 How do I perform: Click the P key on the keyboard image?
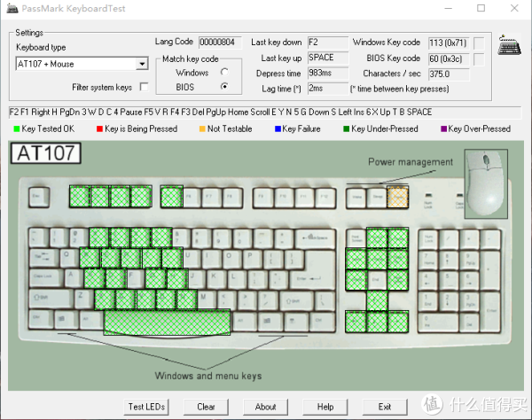click(254, 259)
